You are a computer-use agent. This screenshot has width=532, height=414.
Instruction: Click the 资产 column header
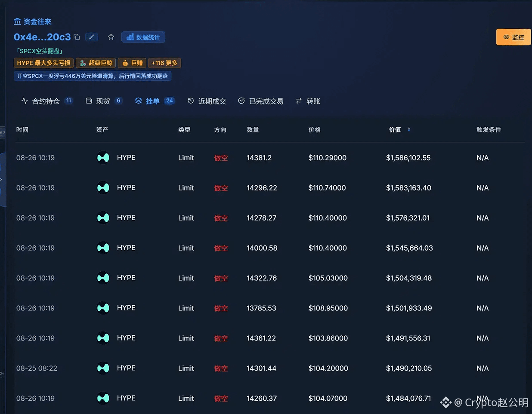pyautogui.click(x=102, y=129)
